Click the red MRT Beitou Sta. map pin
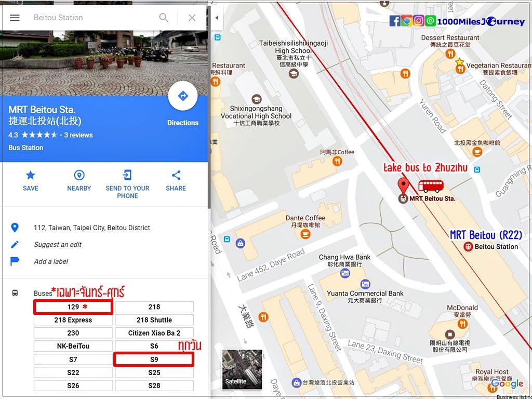 tap(403, 187)
